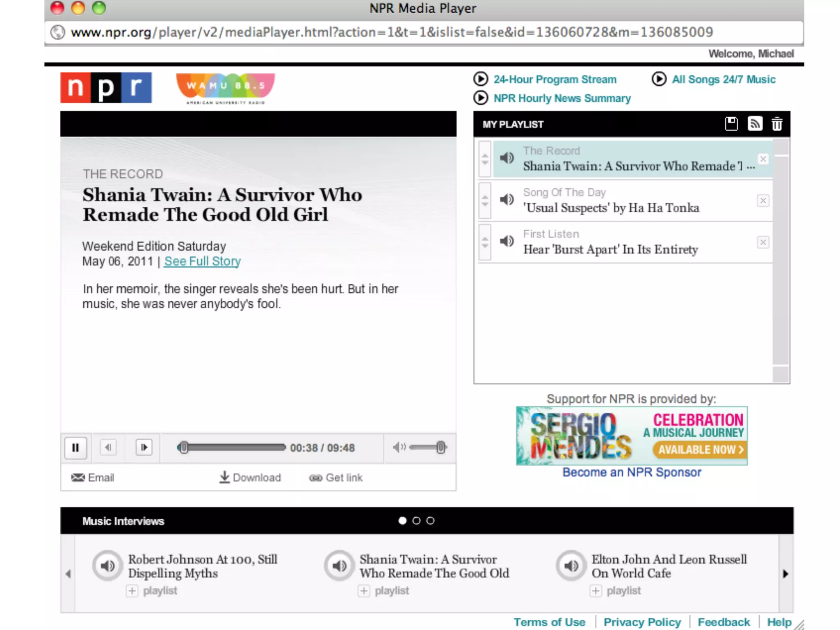This screenshot has width=840, height=630.
Task: Open the See Full Story link
Action: pyautogui.click(x=202, y=261)
